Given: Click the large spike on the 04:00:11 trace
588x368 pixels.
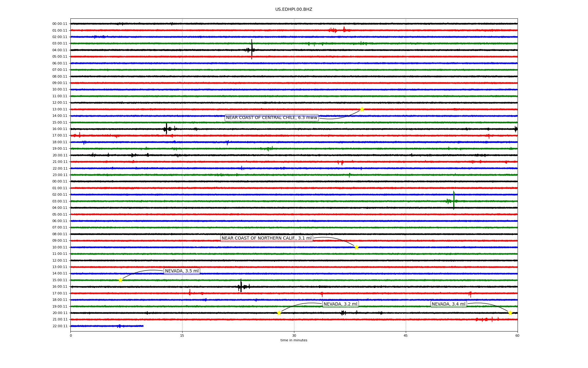Looking at the screenshot, I should (x=252, y=49).
